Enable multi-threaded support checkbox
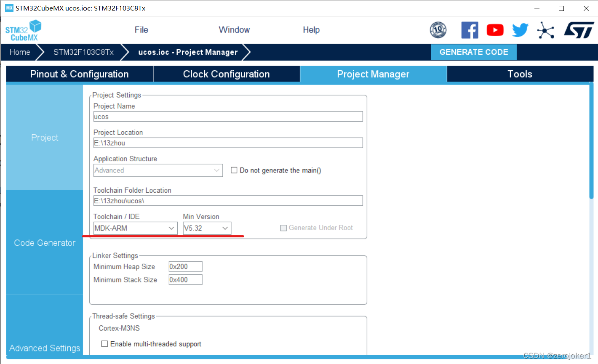 104,344
